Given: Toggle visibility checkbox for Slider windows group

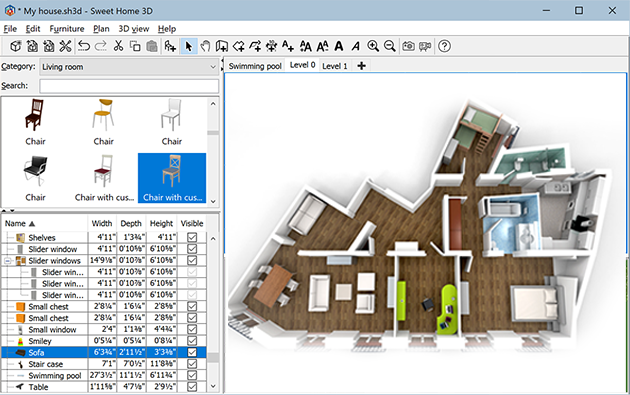Looking at the screenshot, I should (192, 260).
